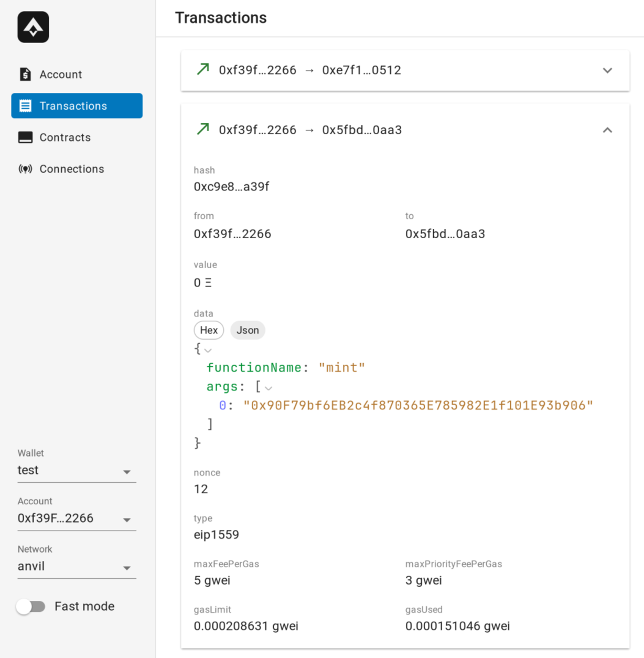Collapse the mint transaction details
This screenshot has height=658, width=644.
[607, 130]
